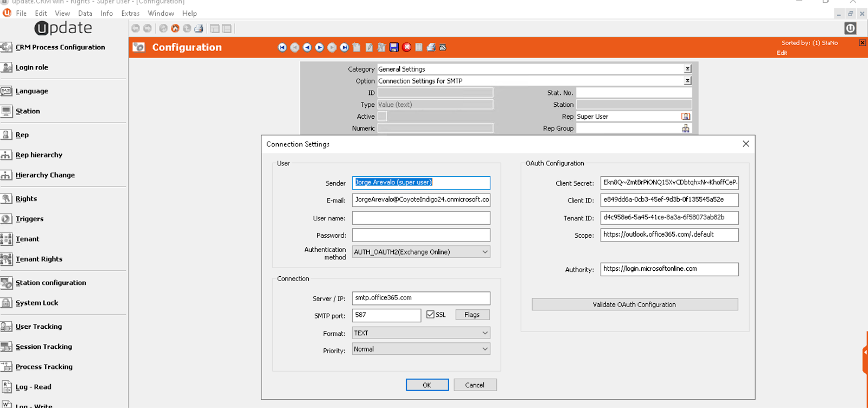Click the printer icon in the top toolbar
Image resolution: width=868 pixels, height=408 pixels.
(199, 28)
